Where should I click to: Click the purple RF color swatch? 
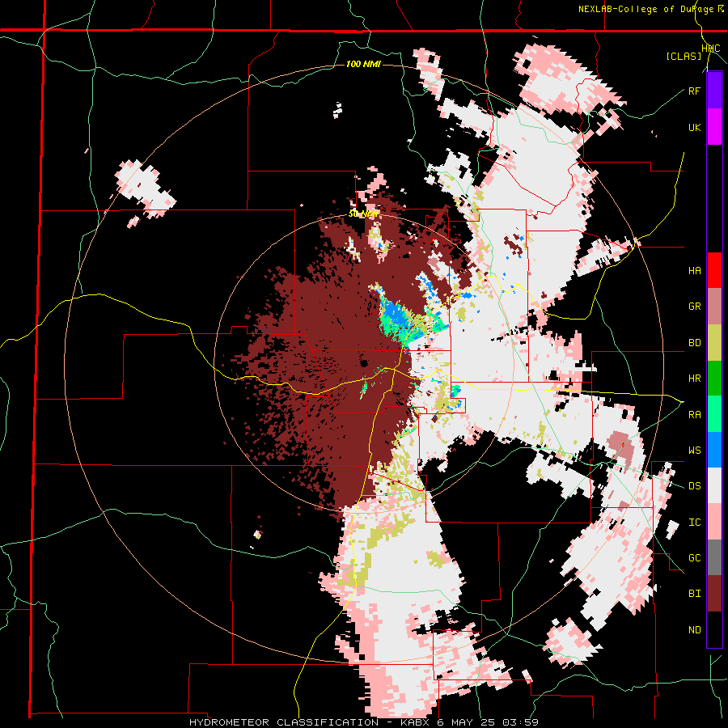(x=714, y=91)
